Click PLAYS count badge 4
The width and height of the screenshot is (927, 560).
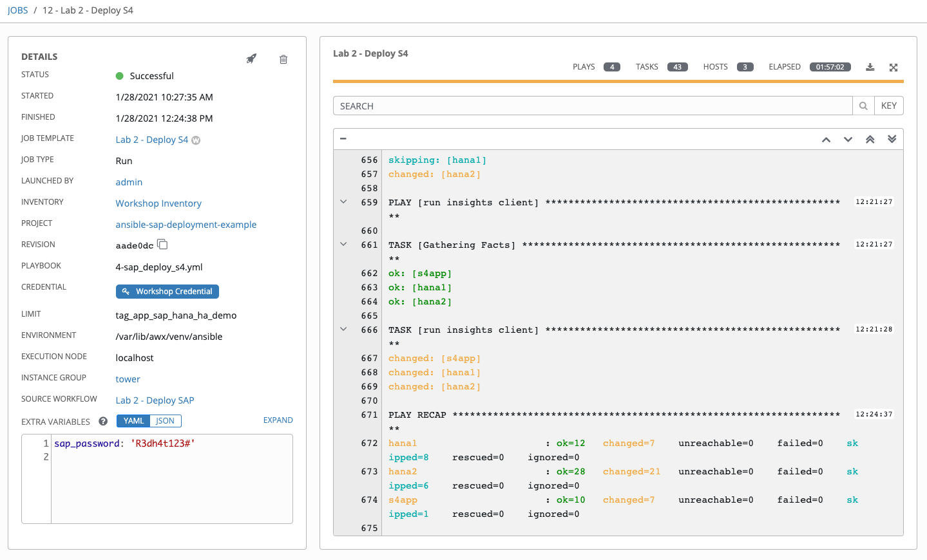coord(612,67)
